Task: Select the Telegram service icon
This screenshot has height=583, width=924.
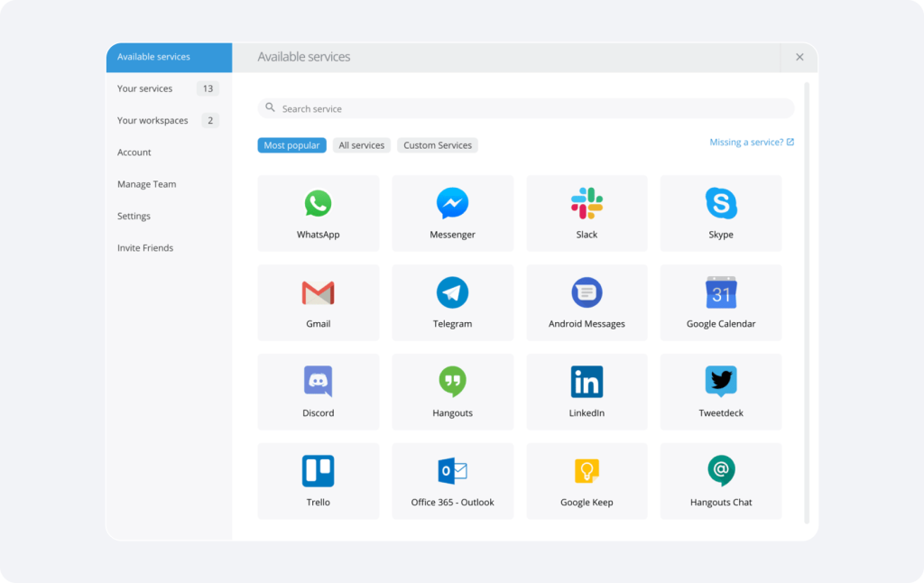Action: click(453, 292)
